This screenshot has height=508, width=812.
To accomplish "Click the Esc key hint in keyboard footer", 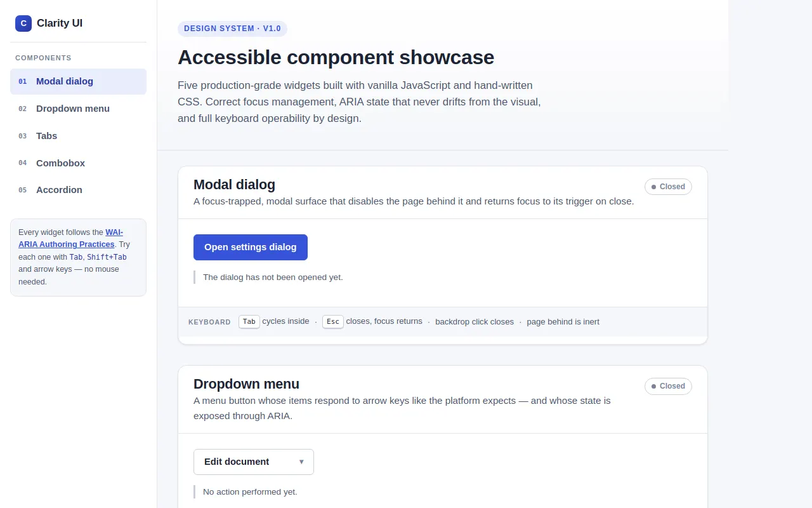I will (333, 321).
